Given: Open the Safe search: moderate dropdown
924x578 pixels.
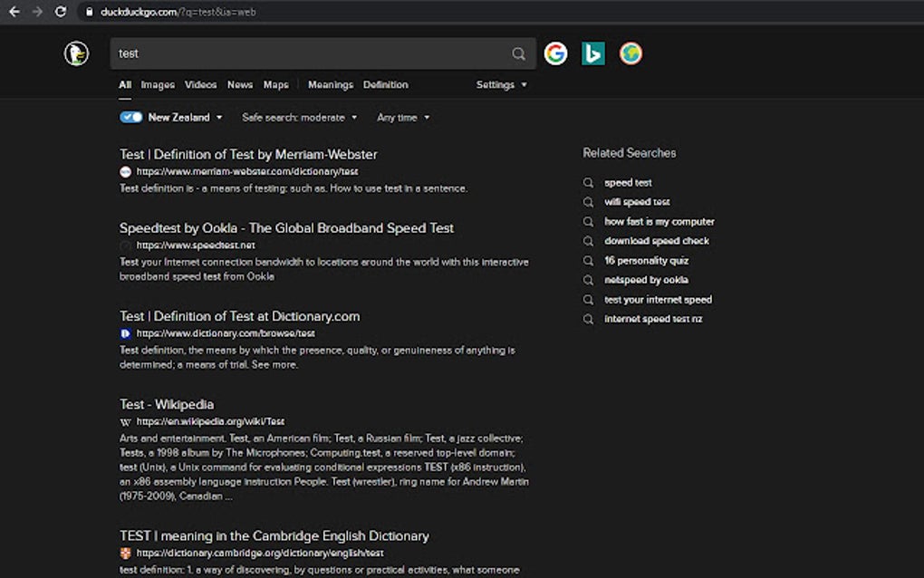Looking at the screenshot, I should click(299, 118).
